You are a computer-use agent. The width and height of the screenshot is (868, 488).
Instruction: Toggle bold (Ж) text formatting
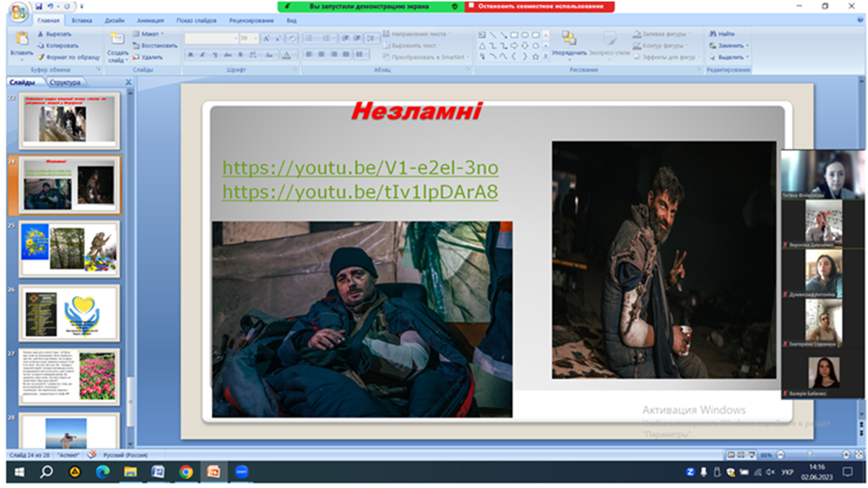pyautogui.click(x=190, y=55)
